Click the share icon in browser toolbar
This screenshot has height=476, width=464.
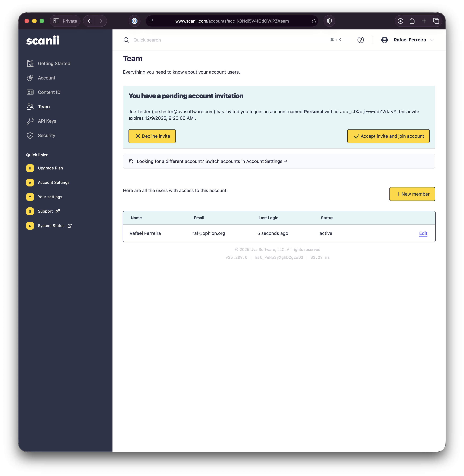[412, 21]
